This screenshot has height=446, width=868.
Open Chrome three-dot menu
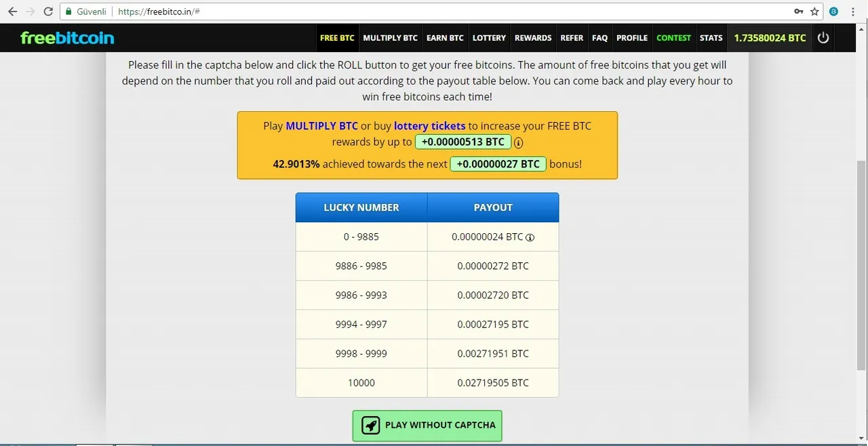853,12
